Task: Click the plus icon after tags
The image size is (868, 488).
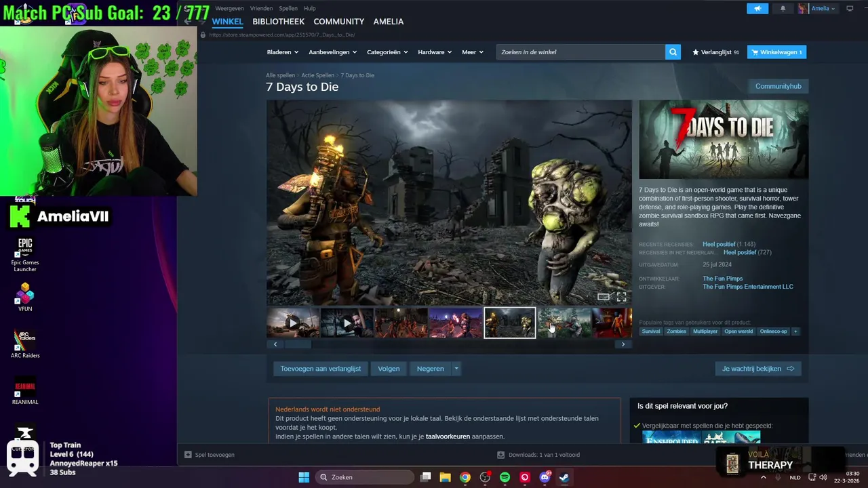Action: tap(795, 331)
